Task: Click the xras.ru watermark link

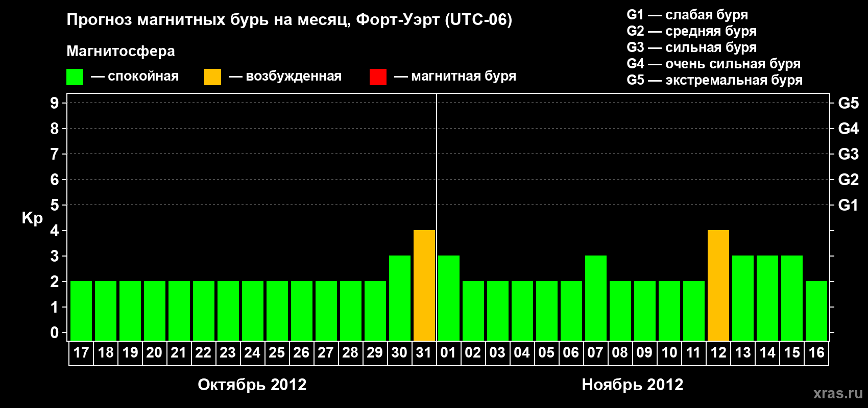Action: pos(838,393)
